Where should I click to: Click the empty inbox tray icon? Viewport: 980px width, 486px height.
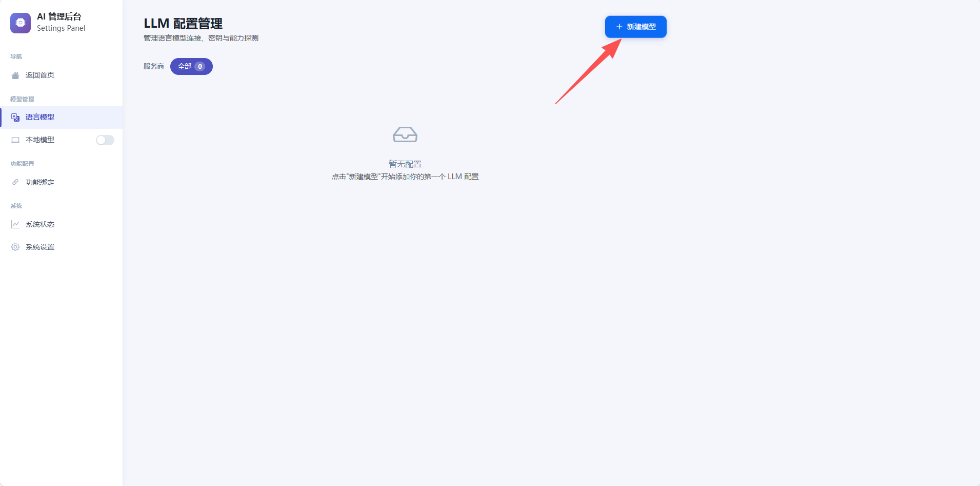click(405, 134)
